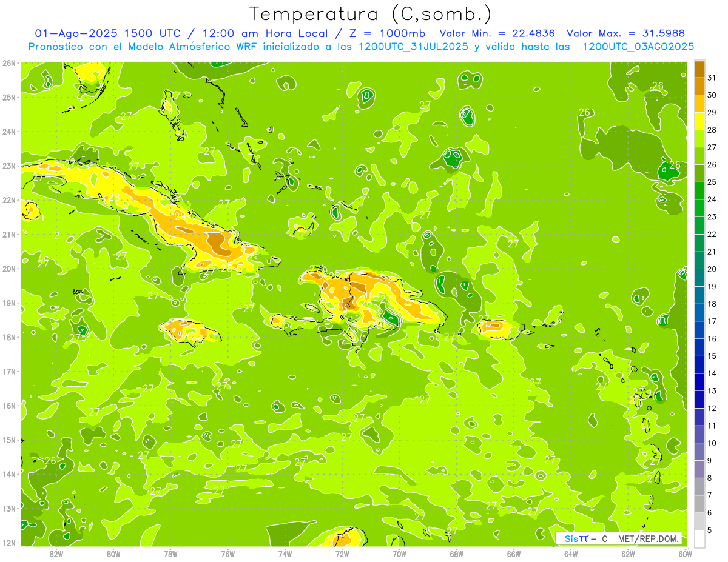The width and height of the screenshot is (728, 562).
Task: Click the "78W" longitude axis label
Action: coord(170,553)
